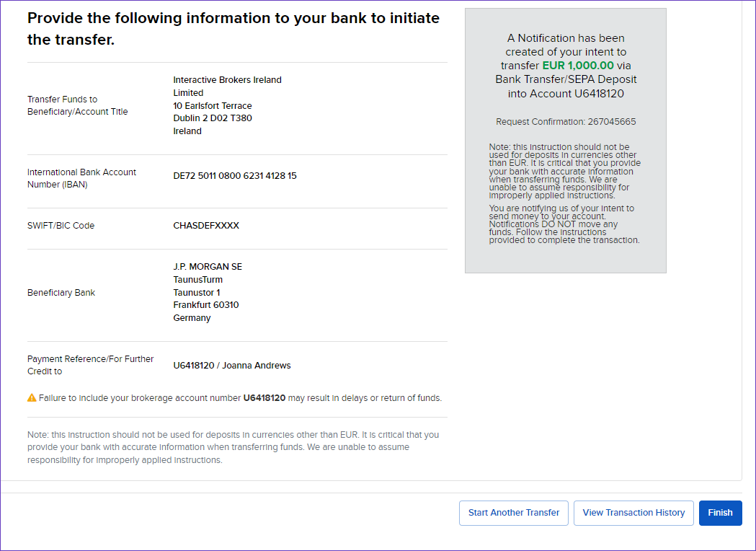Click International Bank Account Number (IBAN) label
Viewport: 756px width, 551px height.
(81, 179)
